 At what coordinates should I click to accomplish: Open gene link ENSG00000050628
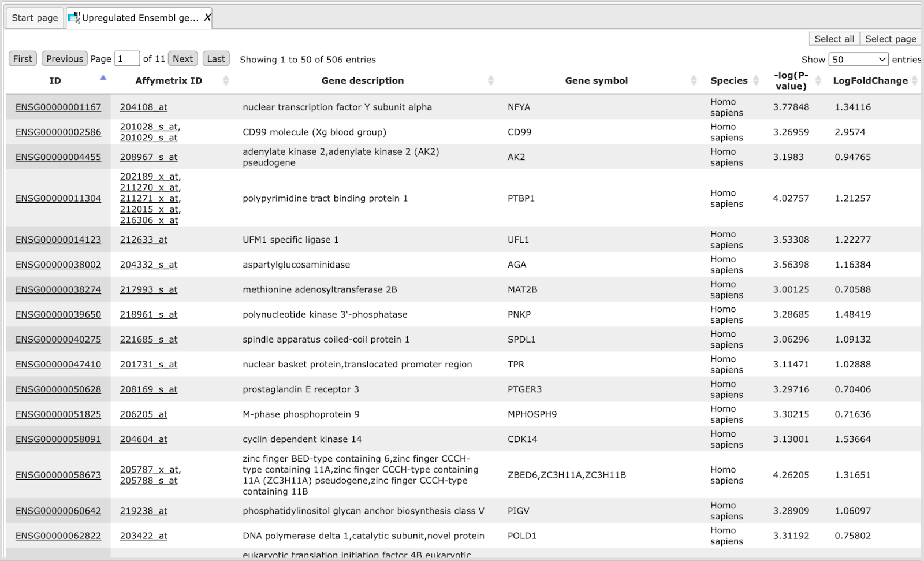[58, 389]
